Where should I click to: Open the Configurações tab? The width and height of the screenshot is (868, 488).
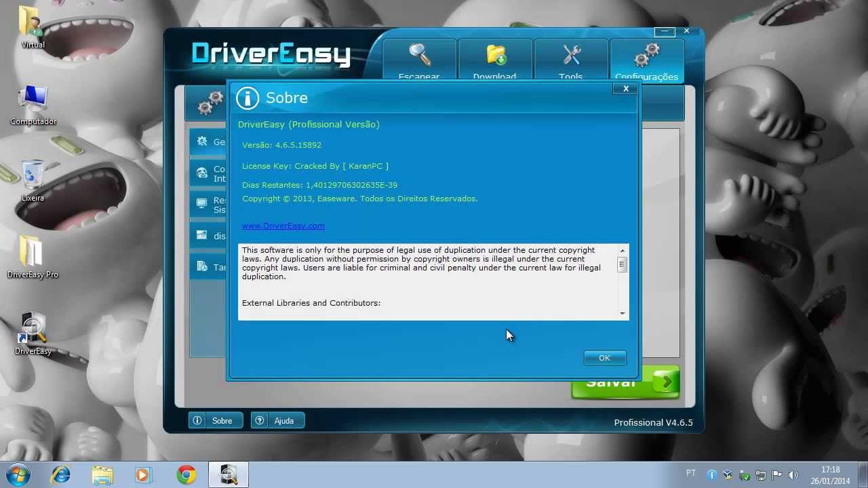pos(646,61)
